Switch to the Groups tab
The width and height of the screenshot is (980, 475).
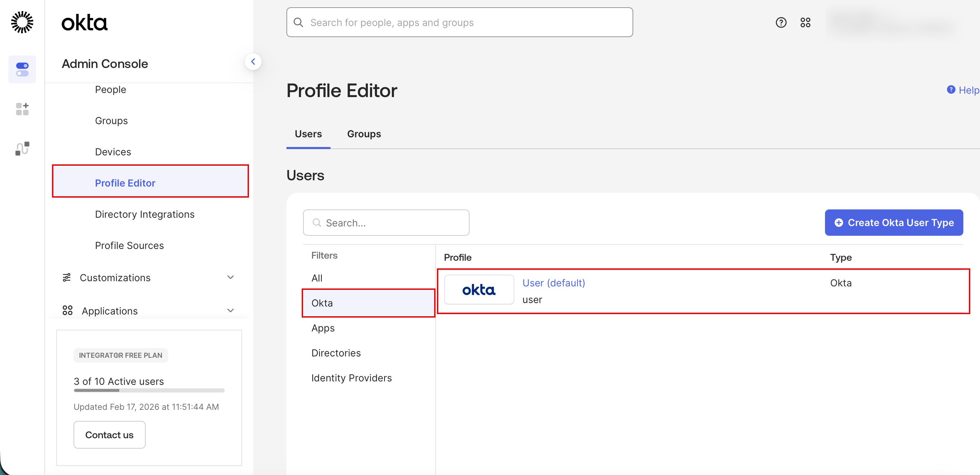coord(364,134)
